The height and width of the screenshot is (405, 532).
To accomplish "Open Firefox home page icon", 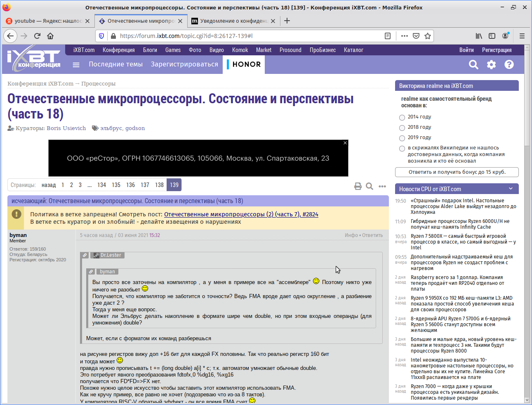I will point(50,36).
